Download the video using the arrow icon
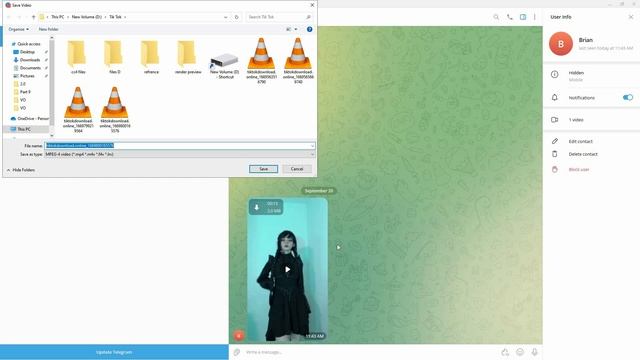The image size is (640, 360). [x=257, y=207]
